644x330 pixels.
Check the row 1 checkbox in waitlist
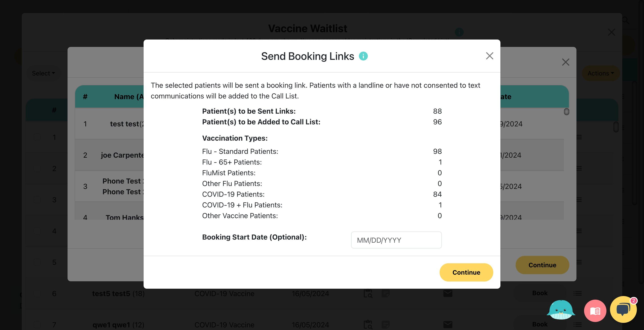(x=37, y=137)
